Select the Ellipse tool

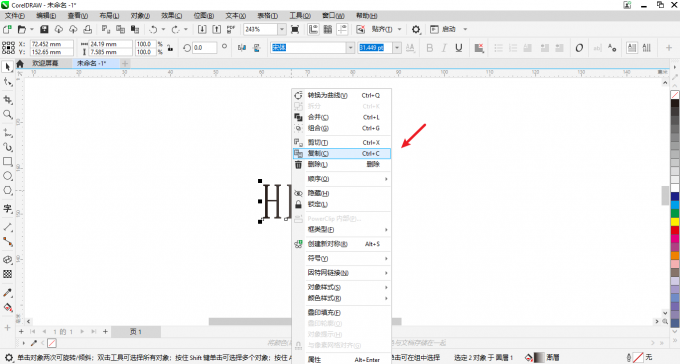coord(7,176)
